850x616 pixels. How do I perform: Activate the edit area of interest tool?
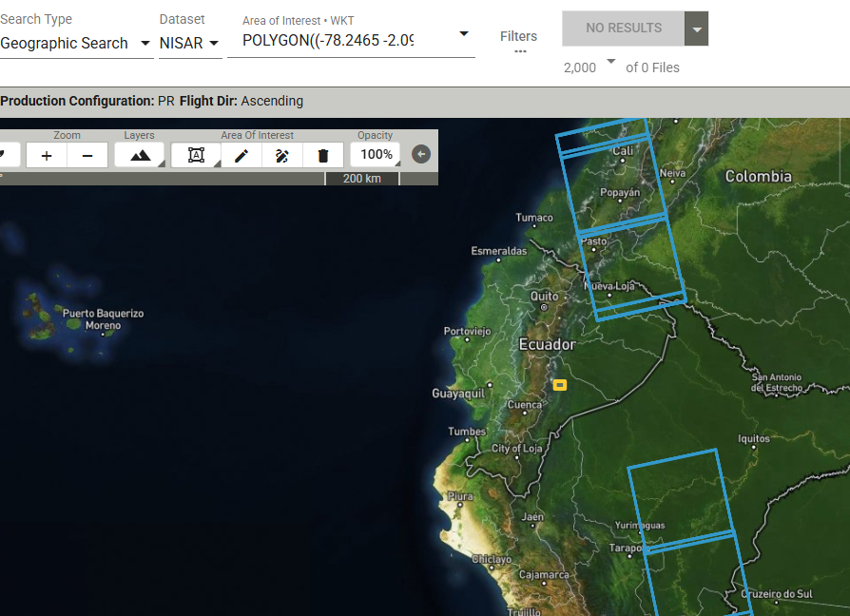click(x=281, y=156)
